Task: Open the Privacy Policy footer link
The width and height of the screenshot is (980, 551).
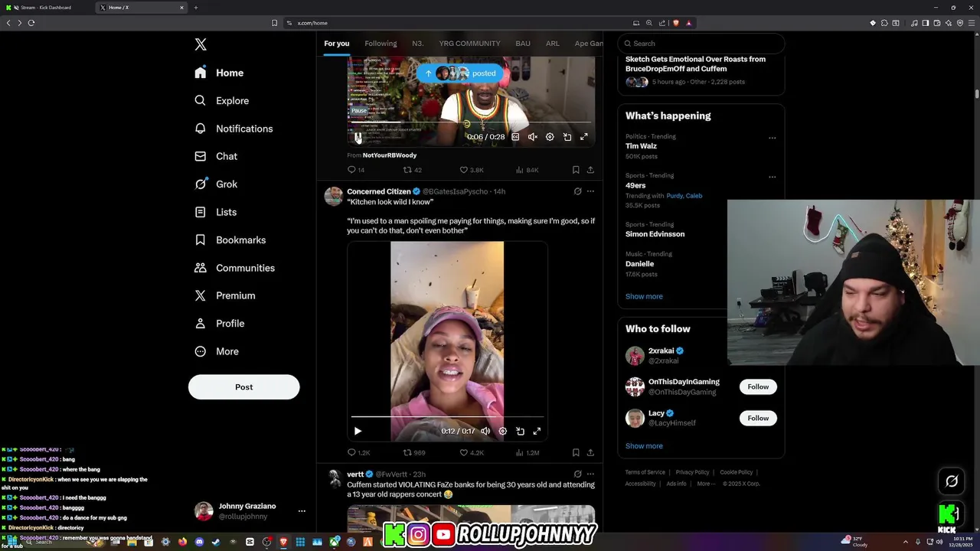Action: click(692, 472)
